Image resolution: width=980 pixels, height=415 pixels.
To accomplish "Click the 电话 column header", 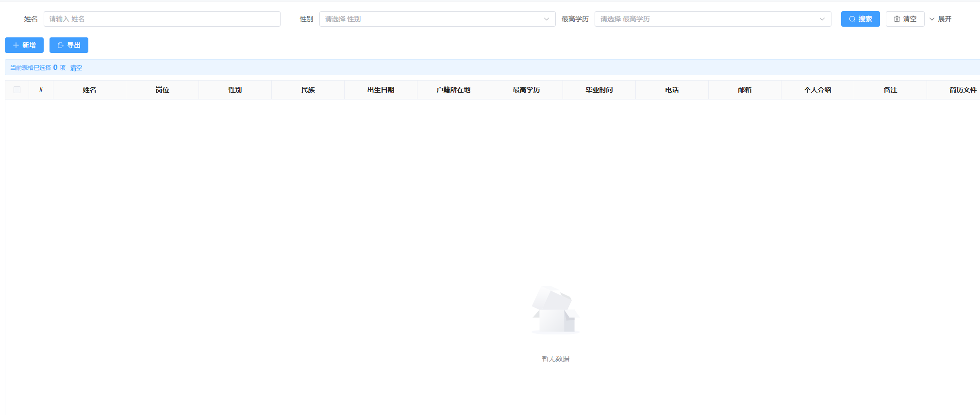I will [672, 90].
